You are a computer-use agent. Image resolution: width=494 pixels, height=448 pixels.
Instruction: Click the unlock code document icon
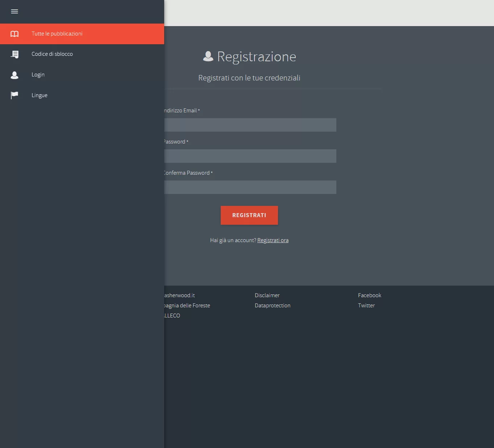pos(14,54)
